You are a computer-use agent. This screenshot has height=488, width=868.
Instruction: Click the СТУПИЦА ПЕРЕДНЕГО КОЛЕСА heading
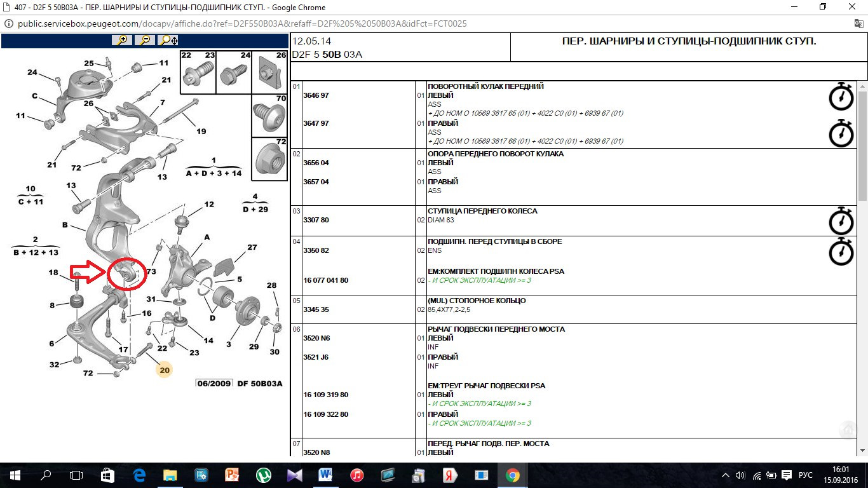(x=482, y=211)
